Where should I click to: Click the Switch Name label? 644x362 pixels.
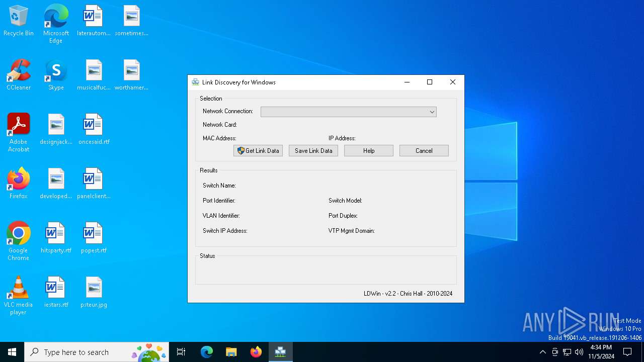coord(219,186)
